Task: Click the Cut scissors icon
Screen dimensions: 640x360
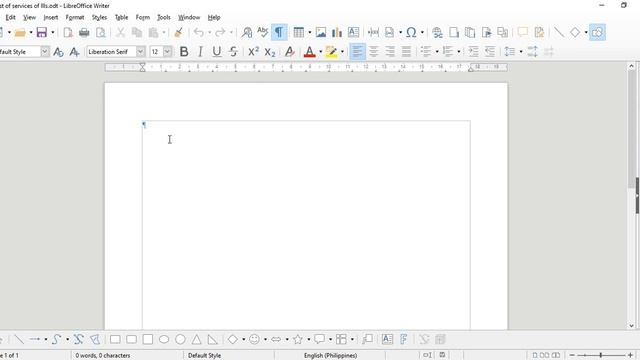Action: 120,32
